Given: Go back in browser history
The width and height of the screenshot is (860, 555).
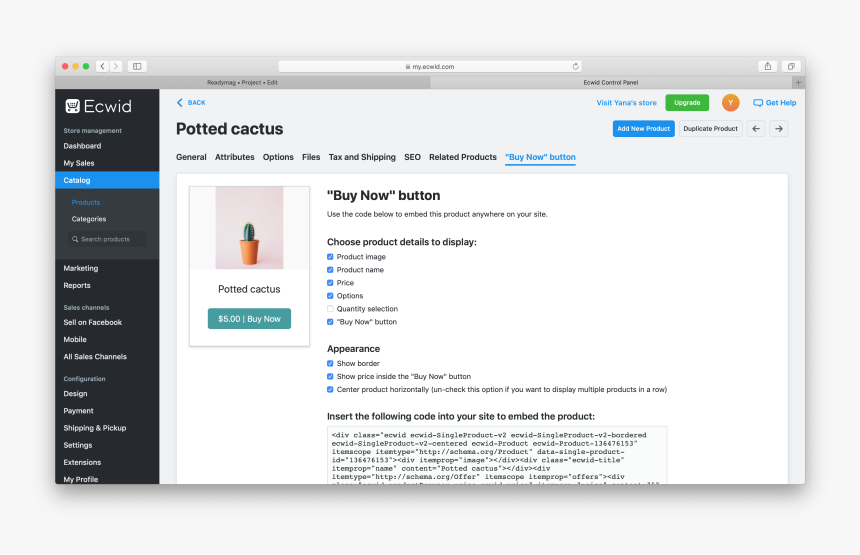Looking at the screenshot, I should (x=102, y=66).
